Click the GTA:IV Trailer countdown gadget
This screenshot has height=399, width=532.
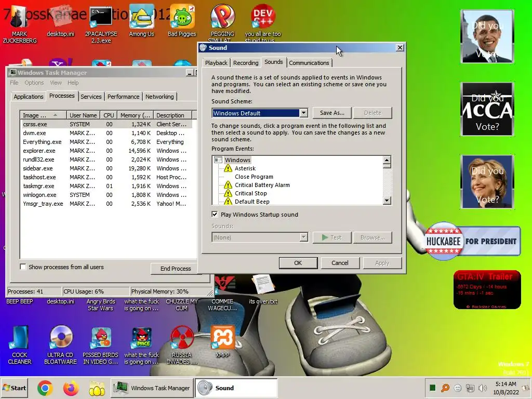[x=487, y=289]
